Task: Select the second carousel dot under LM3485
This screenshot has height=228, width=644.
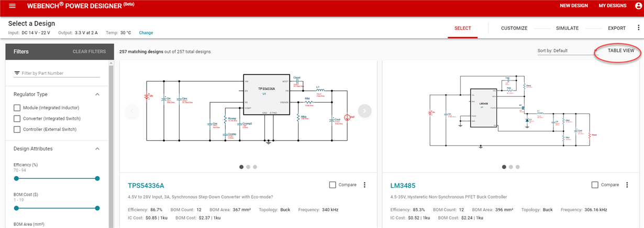Action: [511, 167]
